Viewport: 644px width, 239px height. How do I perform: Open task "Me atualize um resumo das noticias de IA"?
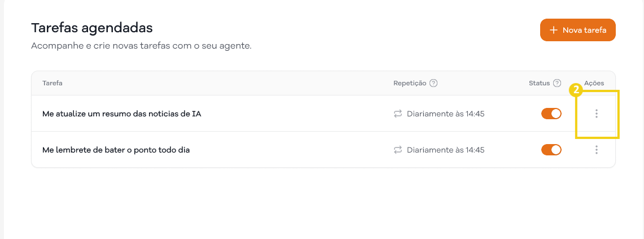tap(122, 114)
